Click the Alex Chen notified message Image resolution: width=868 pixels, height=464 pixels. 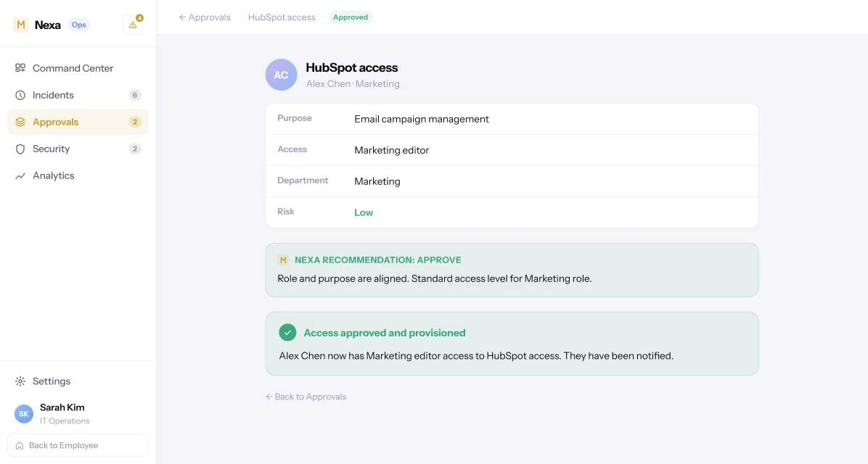point(476,355)
